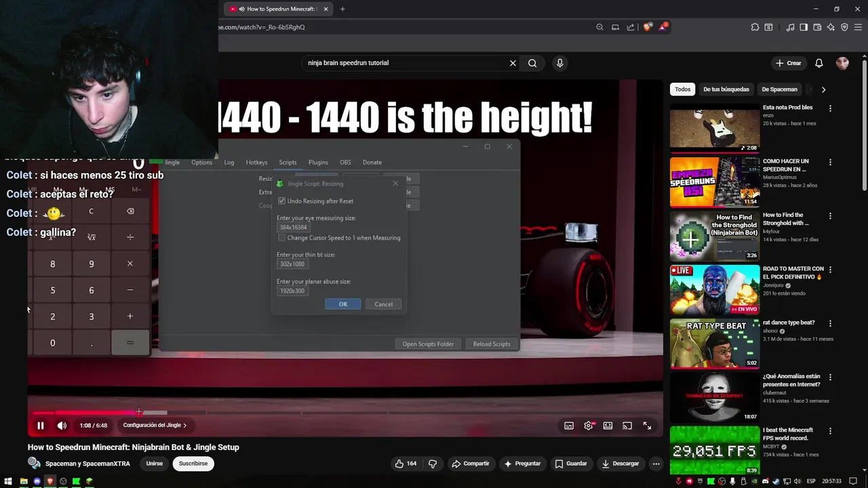Open the Extensions puzzle icon

coord(755,27)
